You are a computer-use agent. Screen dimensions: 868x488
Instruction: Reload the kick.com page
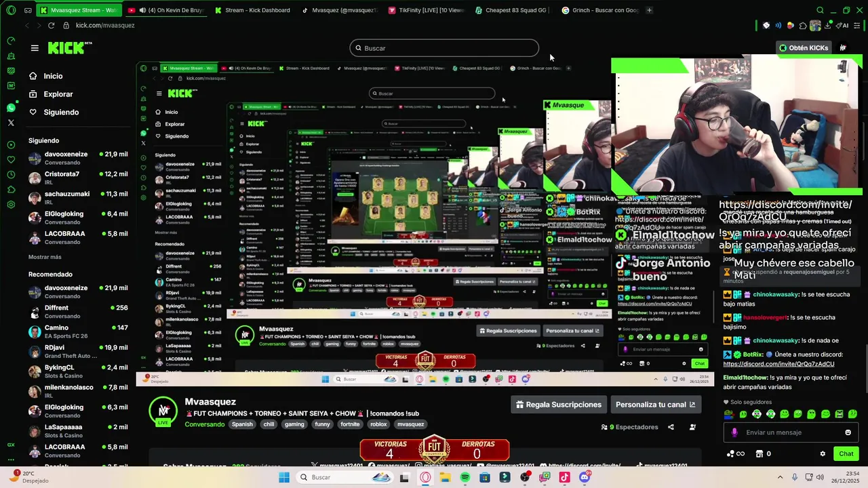click(51, 25)
